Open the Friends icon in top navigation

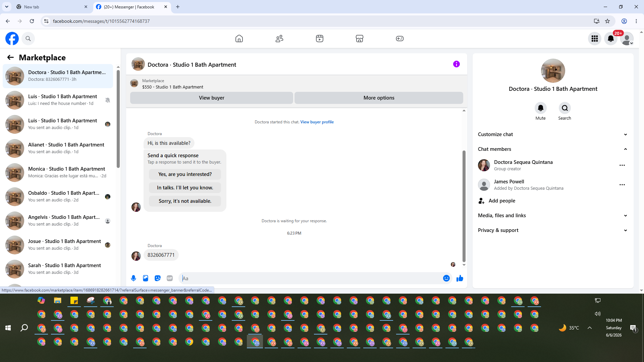[x=279, y=39]
